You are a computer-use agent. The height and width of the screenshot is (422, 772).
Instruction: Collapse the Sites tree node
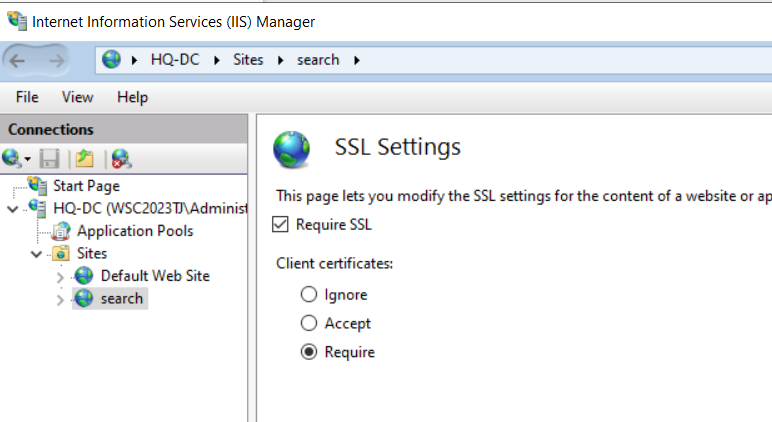pyautogui.click(x=36, y=255)
